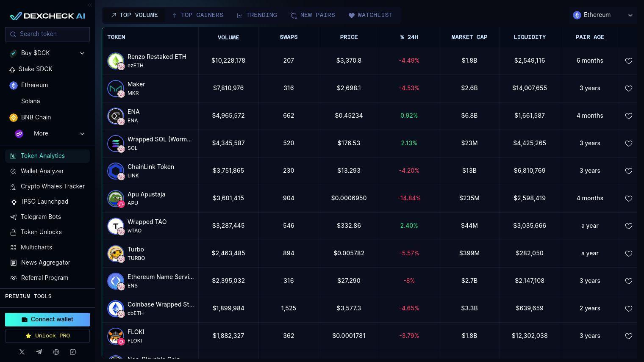This screenshot has width=644, height=362.
Task: Open the Ethereum network dropdown
Action: point(603,15)
